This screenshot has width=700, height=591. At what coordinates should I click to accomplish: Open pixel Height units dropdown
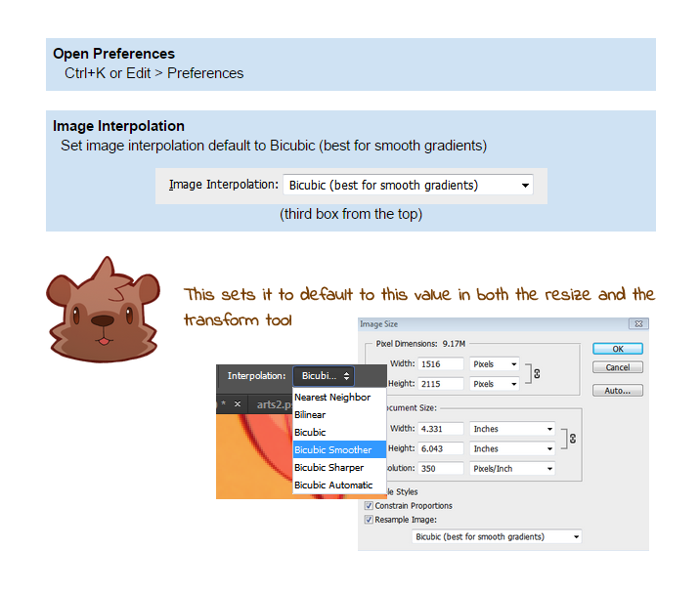495,384
